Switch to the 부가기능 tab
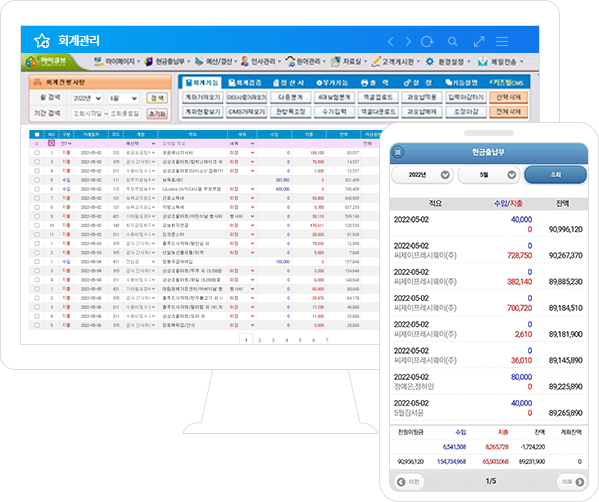Viewport: 599px width, 502px height. tap(332, 83)
